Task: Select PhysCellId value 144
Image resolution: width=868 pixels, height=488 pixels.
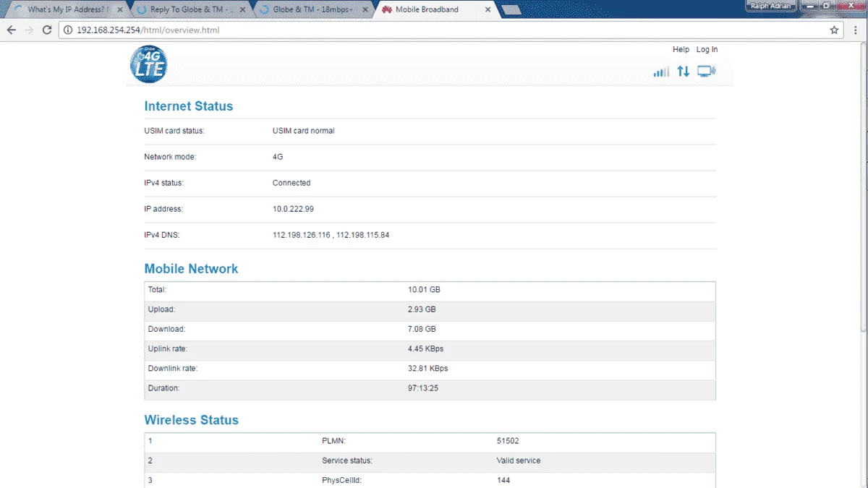Action: pos(503,480)
